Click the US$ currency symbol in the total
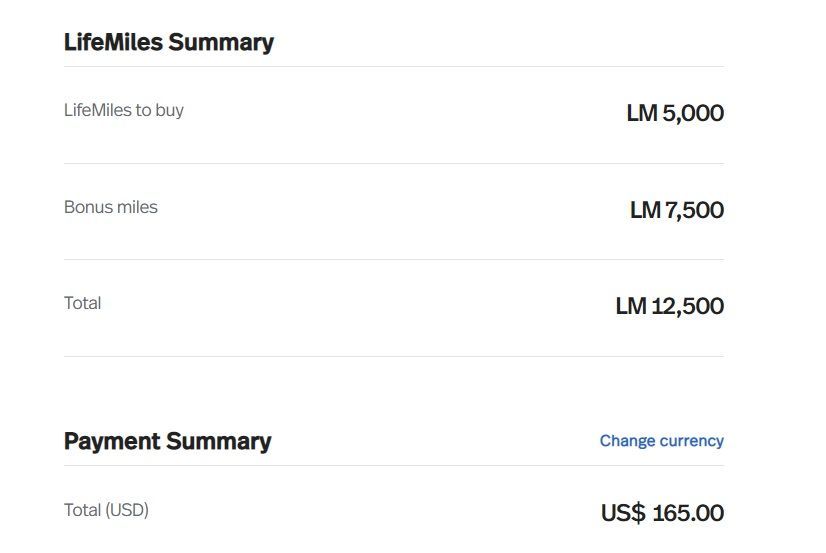826x553 pixels. point(623,513)
